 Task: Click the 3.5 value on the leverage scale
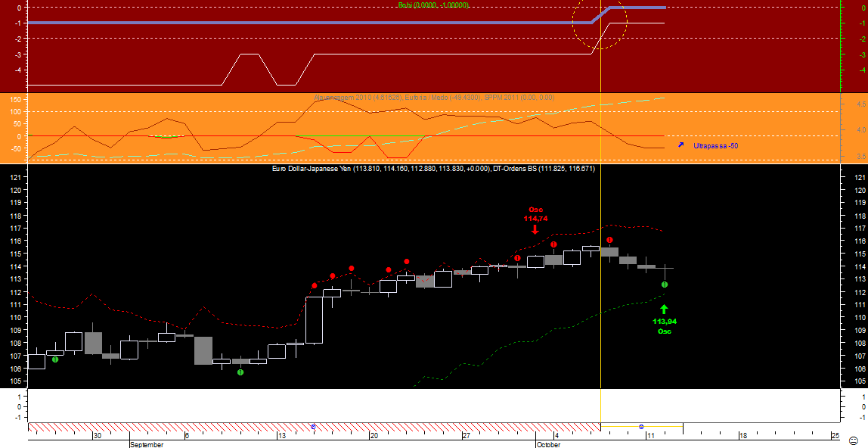pyautogui.click(x=861, y=157)
